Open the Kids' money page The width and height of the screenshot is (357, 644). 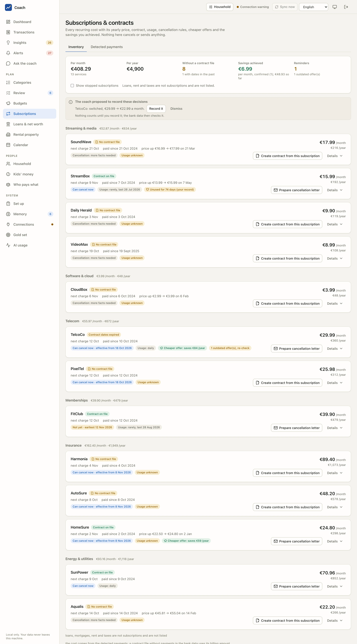click(30, 174)
